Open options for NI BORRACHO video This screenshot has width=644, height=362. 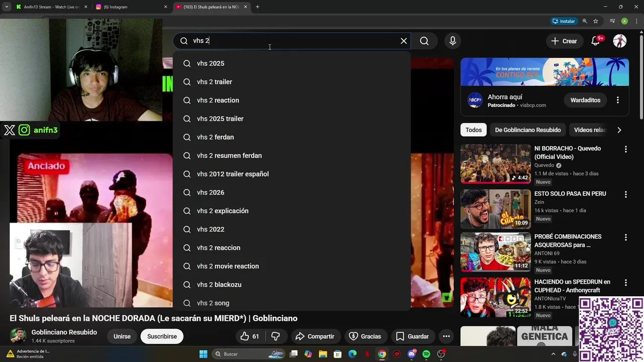626,149
